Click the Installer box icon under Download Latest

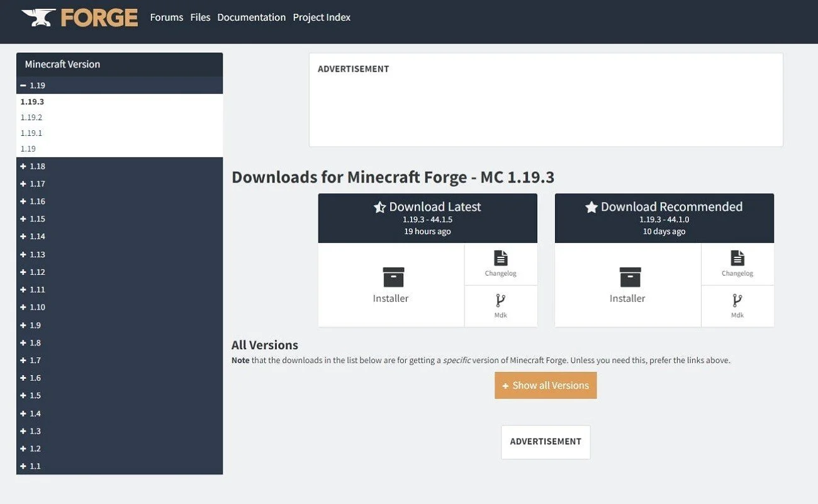(x=393, y=277)
